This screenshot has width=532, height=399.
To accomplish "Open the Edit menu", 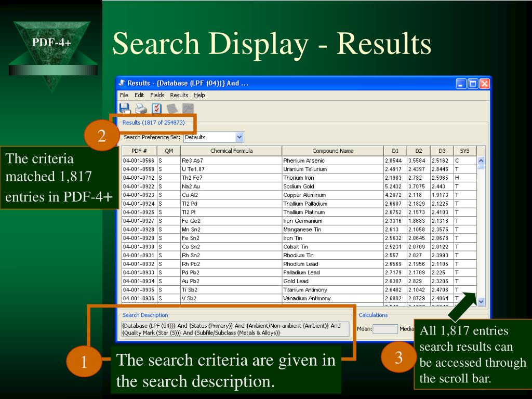I will 139,96.
